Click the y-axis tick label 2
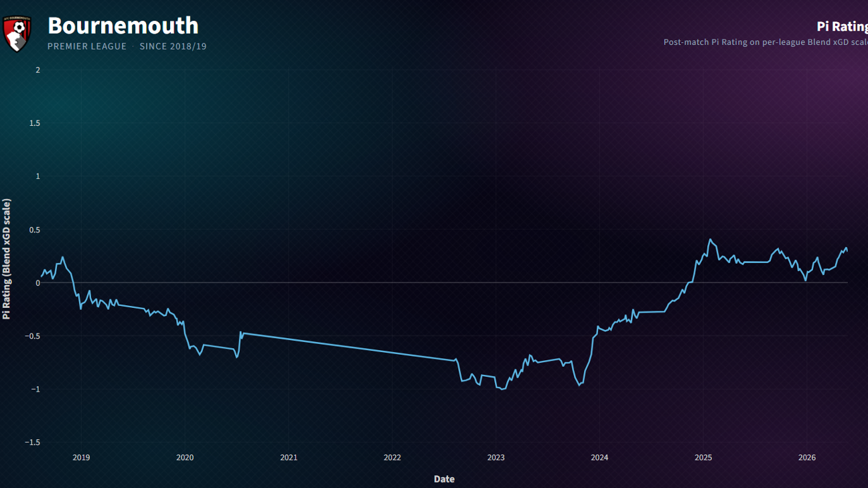This screenshot has width=868, height=488. tap(38, 70)
